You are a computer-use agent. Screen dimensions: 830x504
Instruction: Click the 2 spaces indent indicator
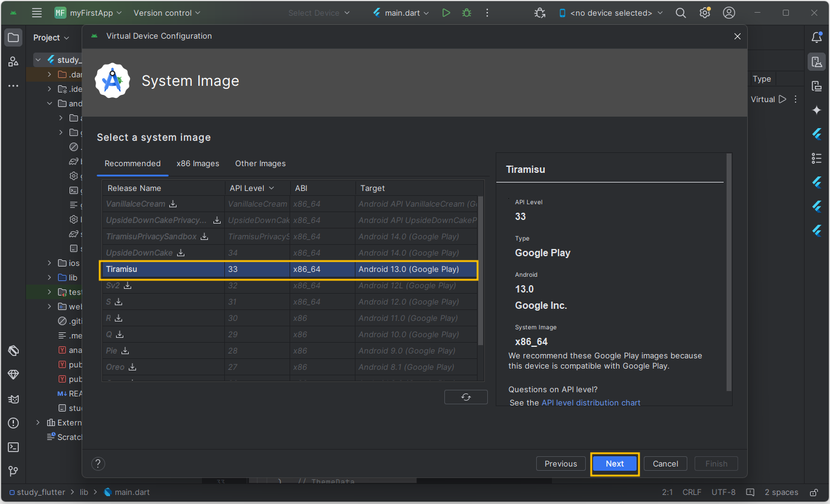[x=781, y=493]
